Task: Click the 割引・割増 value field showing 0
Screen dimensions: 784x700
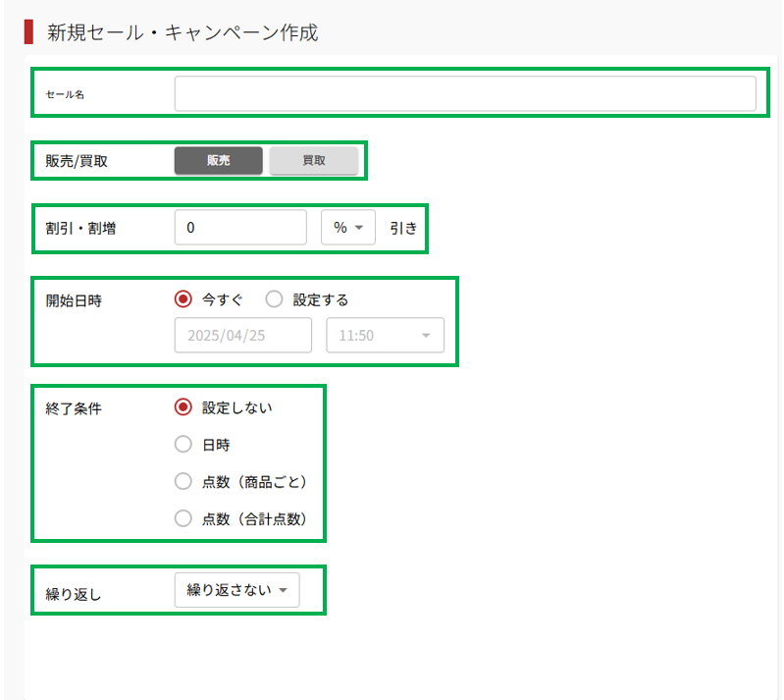Action: click(240, 228)
